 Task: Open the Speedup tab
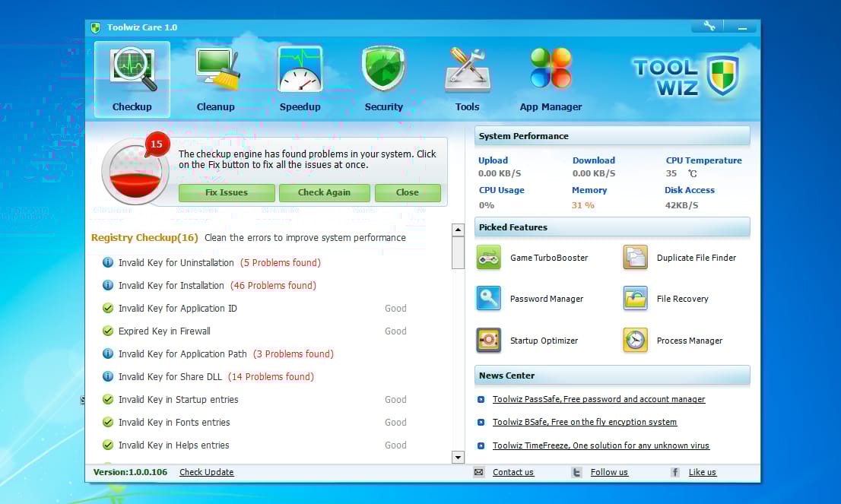[x=300, y=79]
